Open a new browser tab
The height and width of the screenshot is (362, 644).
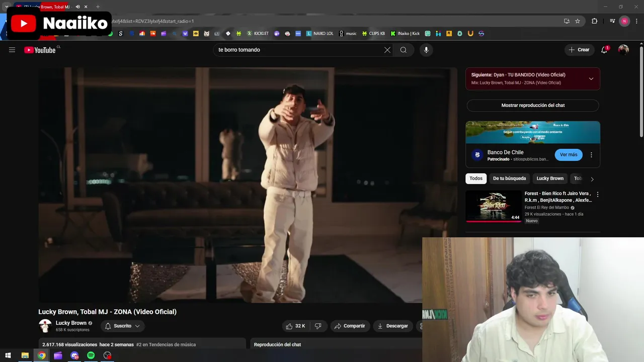[98, 7]
